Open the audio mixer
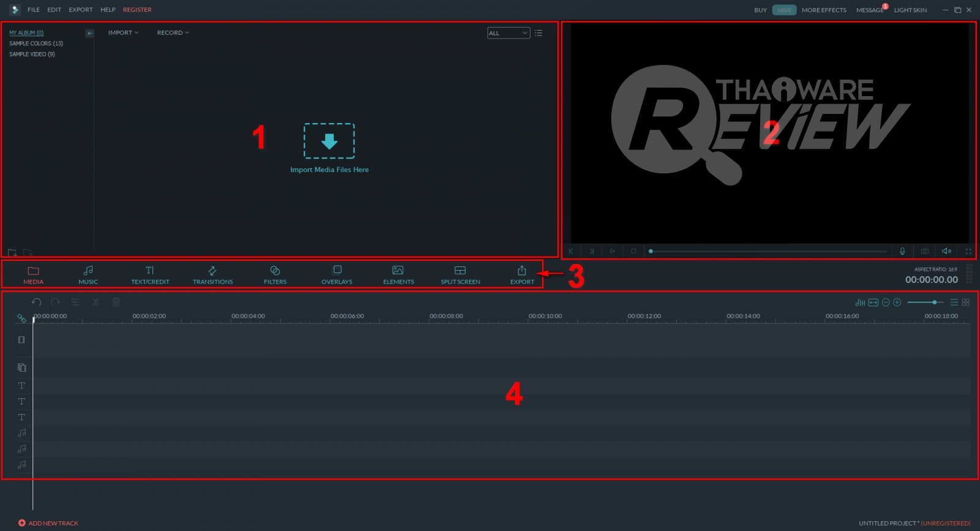The image size is (980, 531). pyautogui.click(x=861, y=303)
